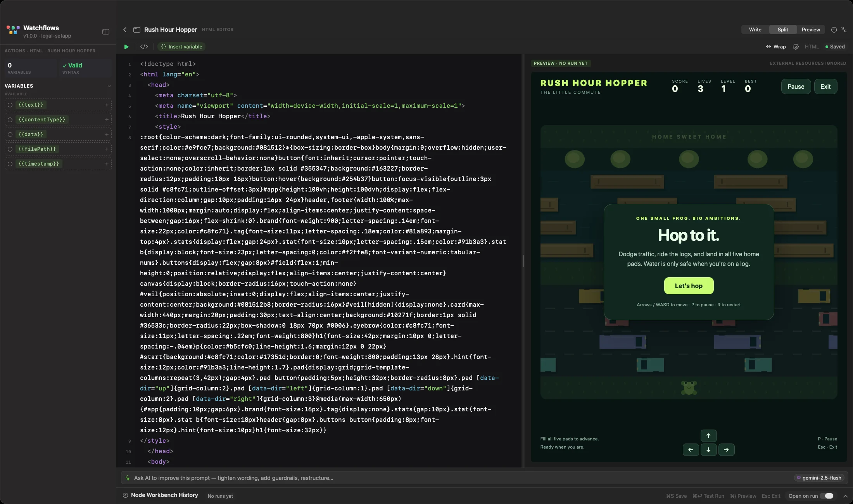Viewport: 853px width, 504px height.
Task: Go back with the left chevron
Action: pyautogui.click(x=125, y=30)
